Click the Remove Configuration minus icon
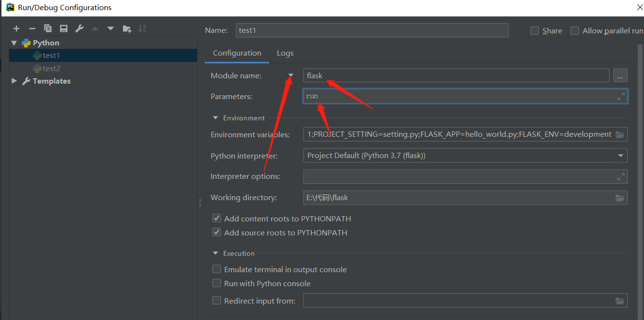The image size is (644, 320). tap(32, 29)
